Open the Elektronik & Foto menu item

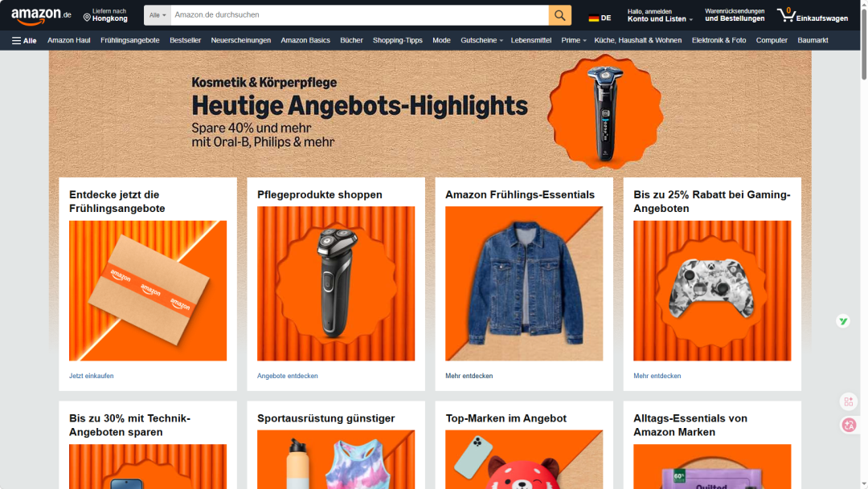719,40
